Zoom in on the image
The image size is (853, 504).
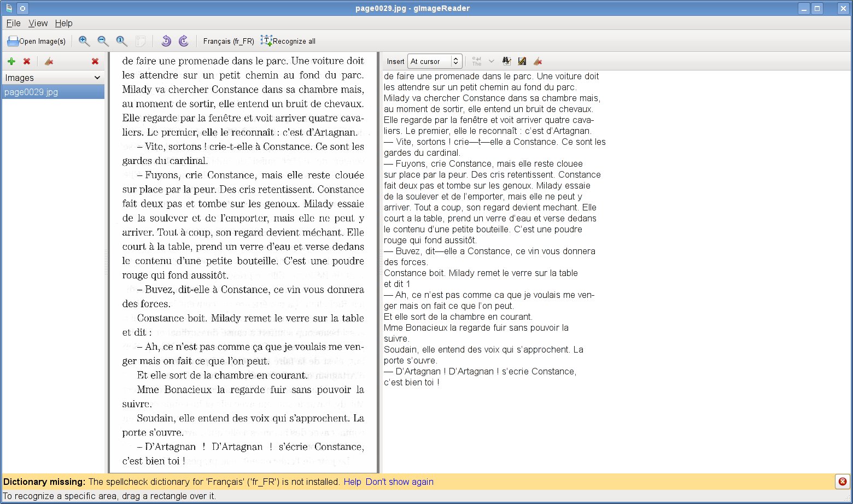point(84,41)
